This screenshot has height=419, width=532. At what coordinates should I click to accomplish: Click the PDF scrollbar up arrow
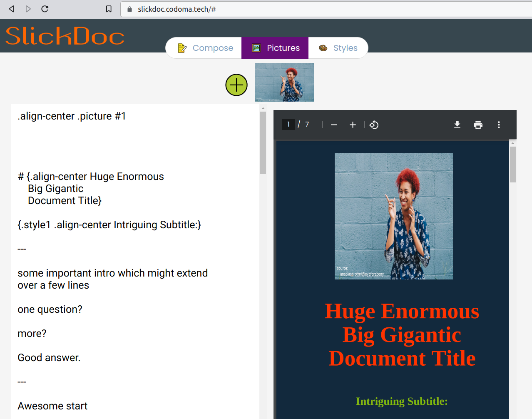[x=513, y=143]
